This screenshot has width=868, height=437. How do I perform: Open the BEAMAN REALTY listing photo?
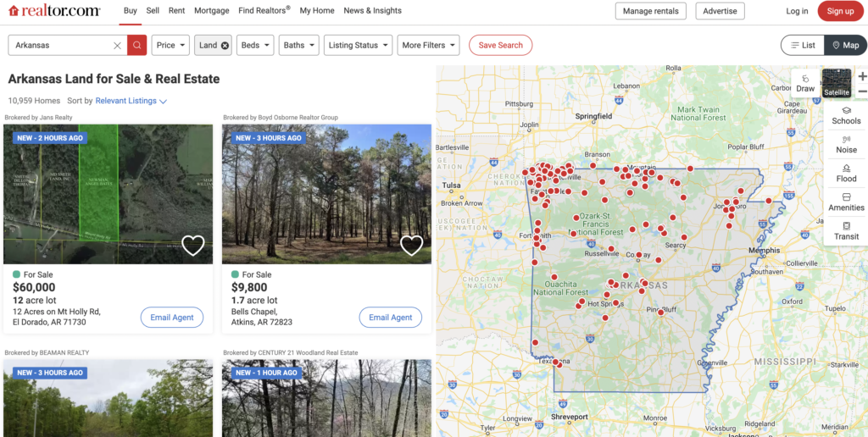pos(108,398)
